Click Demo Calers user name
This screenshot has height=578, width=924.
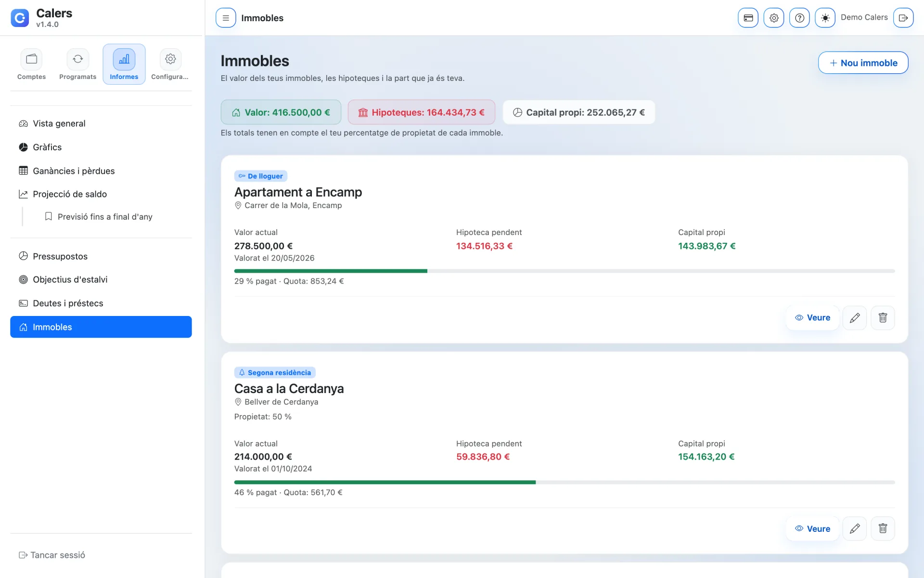pos(864,17)
